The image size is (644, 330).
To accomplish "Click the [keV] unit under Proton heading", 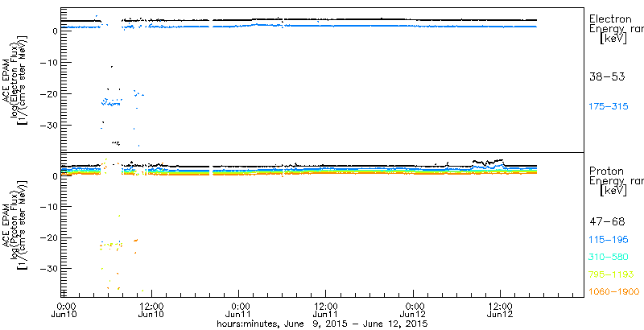I will [613, 191].
